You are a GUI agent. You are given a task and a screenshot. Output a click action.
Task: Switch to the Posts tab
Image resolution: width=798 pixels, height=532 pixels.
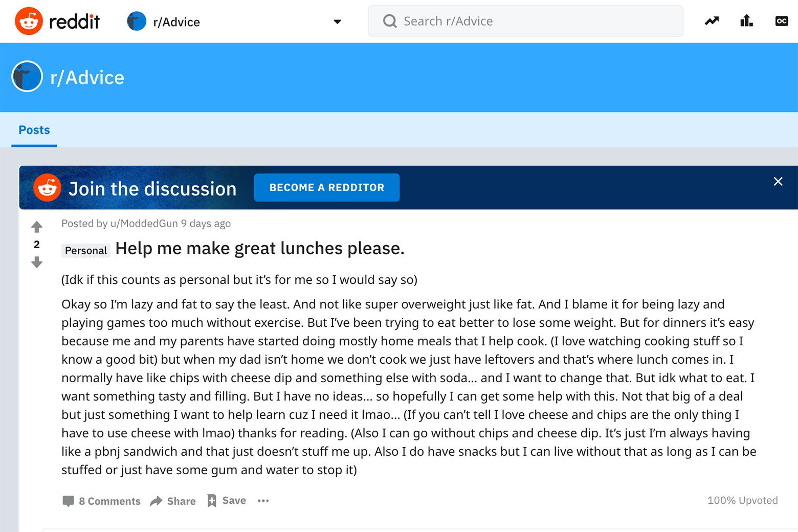[x=34, y=130]
